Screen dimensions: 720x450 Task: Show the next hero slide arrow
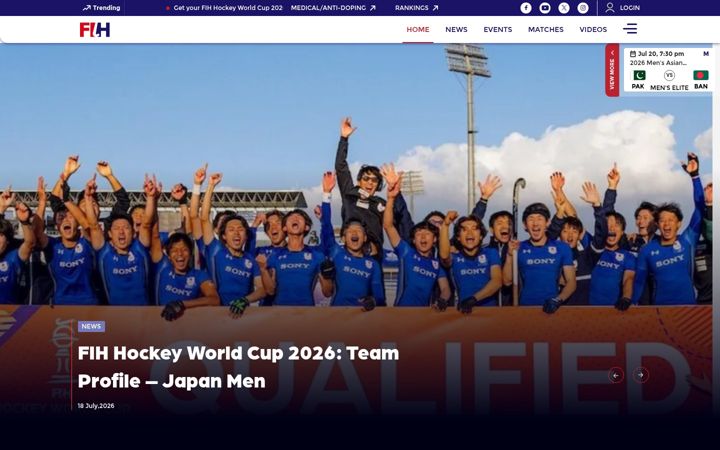641,375
